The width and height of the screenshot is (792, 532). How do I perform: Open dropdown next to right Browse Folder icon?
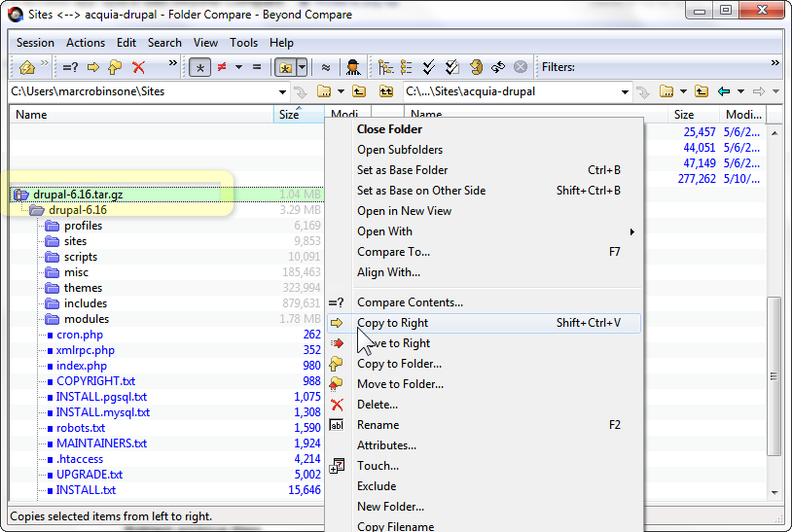click(683, 91)
